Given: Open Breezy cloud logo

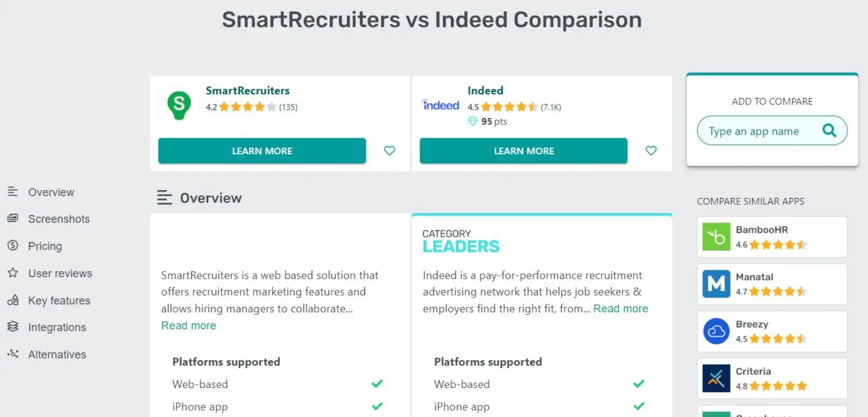Looking at the screenshot, I should tap(716, 331).
